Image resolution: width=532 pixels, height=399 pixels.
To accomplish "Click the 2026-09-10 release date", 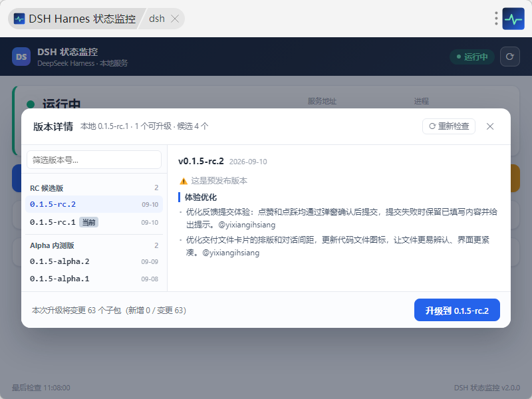I will pos(248,162).
